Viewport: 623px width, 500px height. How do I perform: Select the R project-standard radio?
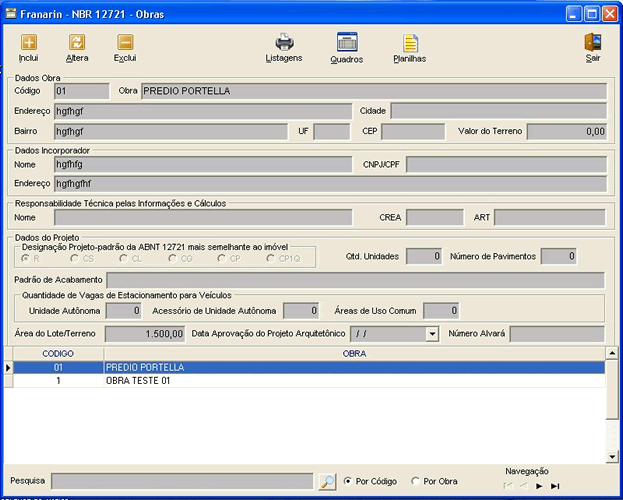point(26,259)
